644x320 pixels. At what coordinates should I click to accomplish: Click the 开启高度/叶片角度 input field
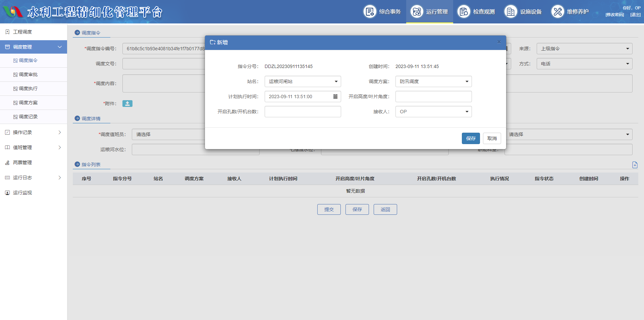click(433, 97)
